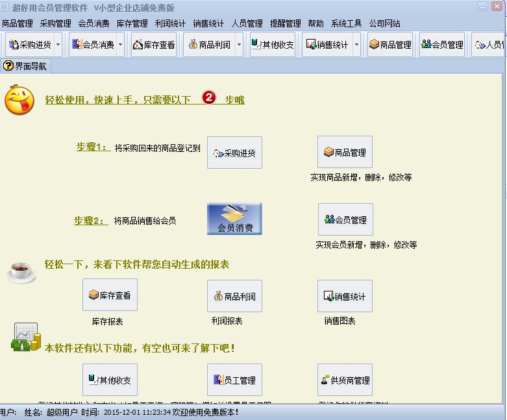Click the 销售图表 label
Image resolution: width=507 pixels, height=420 pixels.
click(x=340, y=321)
